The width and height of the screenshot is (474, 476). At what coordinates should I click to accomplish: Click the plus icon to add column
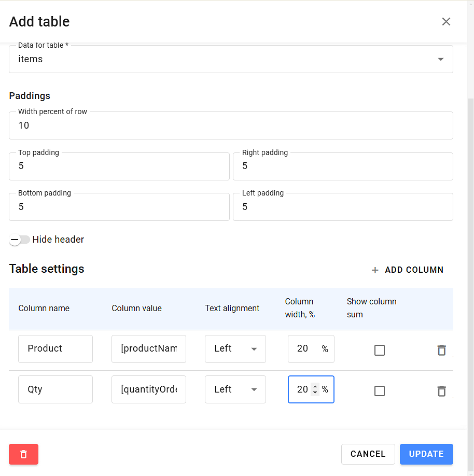[x=375, y=270]
